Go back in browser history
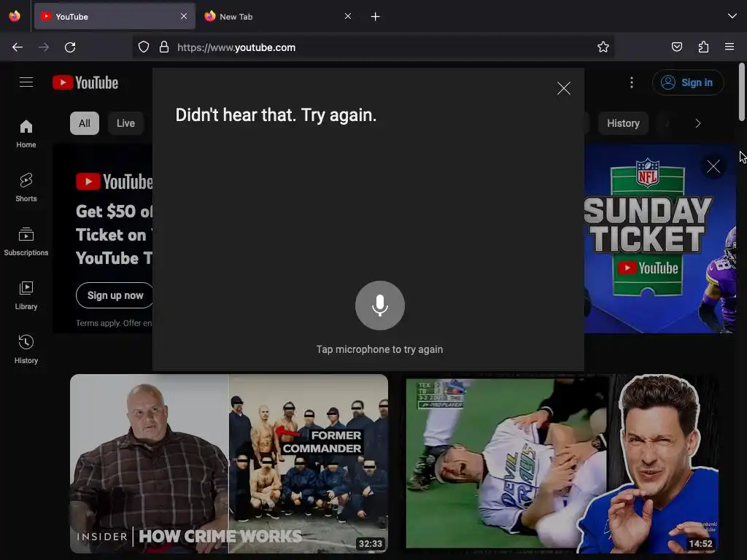Image resolution: width=747 pixels, height=560 pixels. coord(18,47)
